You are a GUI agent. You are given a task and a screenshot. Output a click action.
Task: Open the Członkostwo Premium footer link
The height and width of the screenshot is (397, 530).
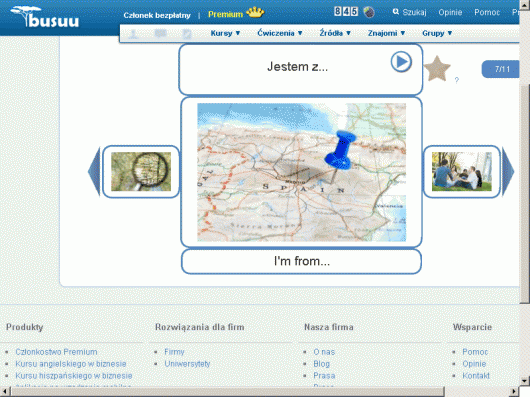coord(56,352)
